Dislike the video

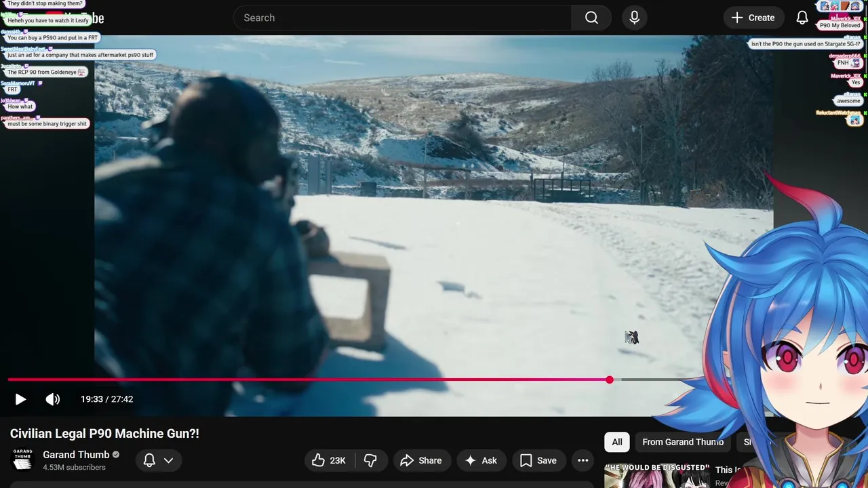370,460
